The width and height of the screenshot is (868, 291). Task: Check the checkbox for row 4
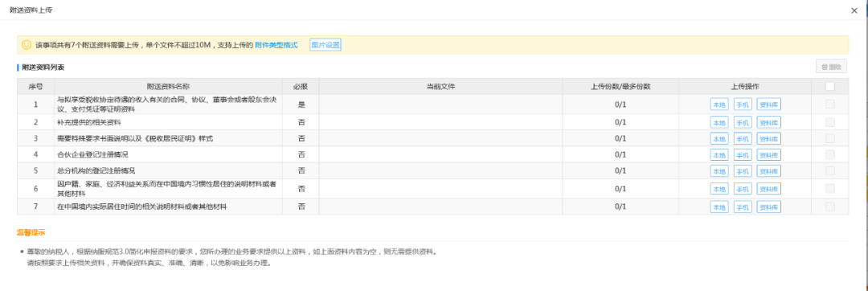829,154
